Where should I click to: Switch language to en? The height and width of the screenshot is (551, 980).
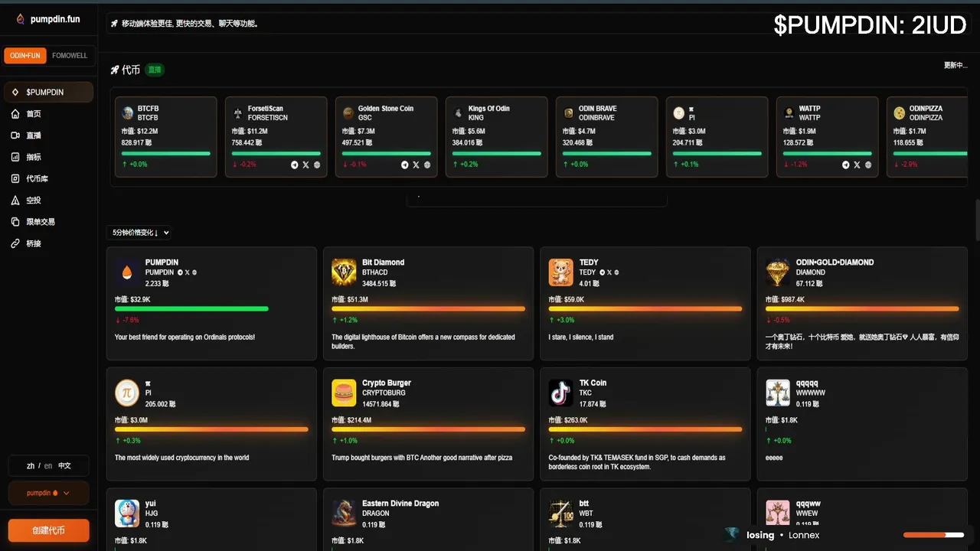[48, 466]
